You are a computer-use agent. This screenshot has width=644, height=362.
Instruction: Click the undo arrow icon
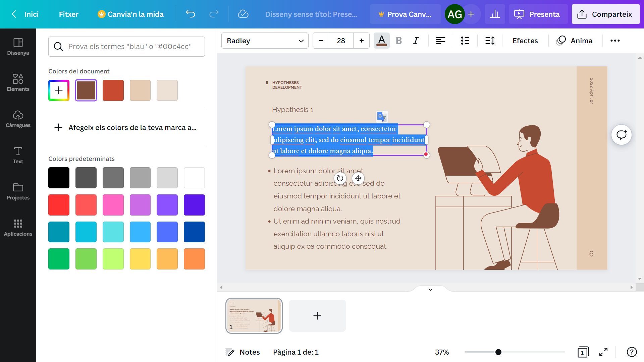tap(191, 14)
